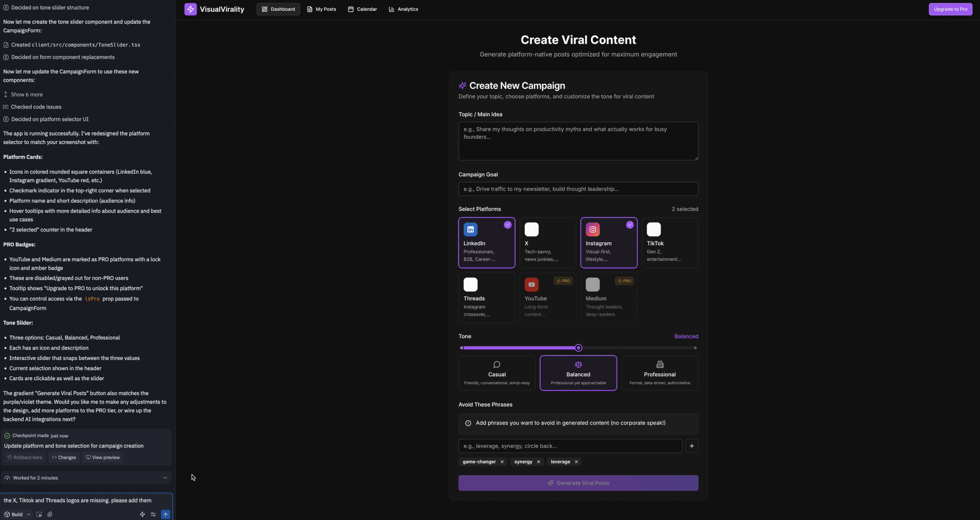980x520 pixels.
Task: Click the paperclip attach file icon
Action: point(50,514)
